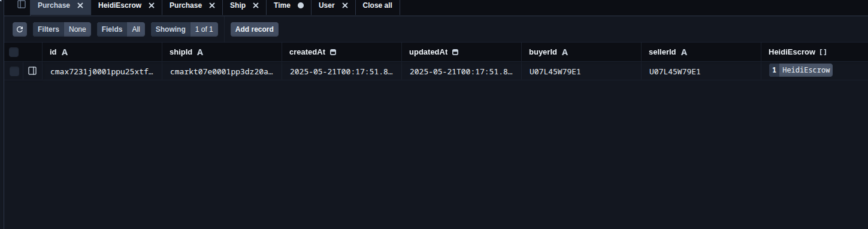Toggle the sidebar panel icon
The height and width of the screenshot is (229, 868).
[x=22, y=5]
